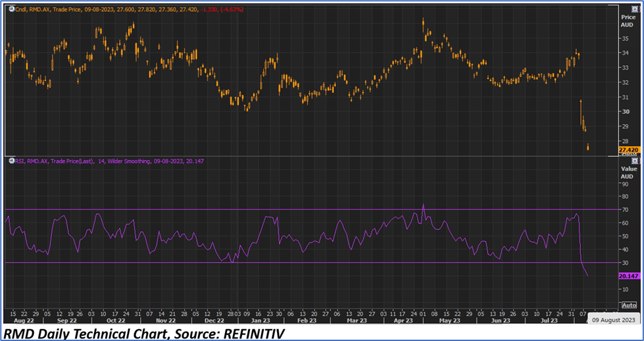Viewport: 644px width, 341px height.
Task: Click the Mar 23 month label
Action: coord(357,321)
